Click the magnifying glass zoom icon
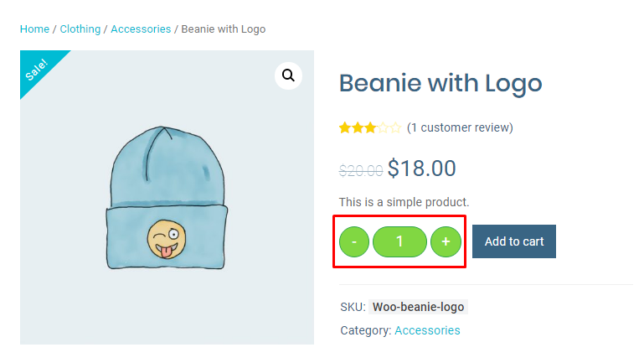The image size is (644, 363). coord(288,76)
